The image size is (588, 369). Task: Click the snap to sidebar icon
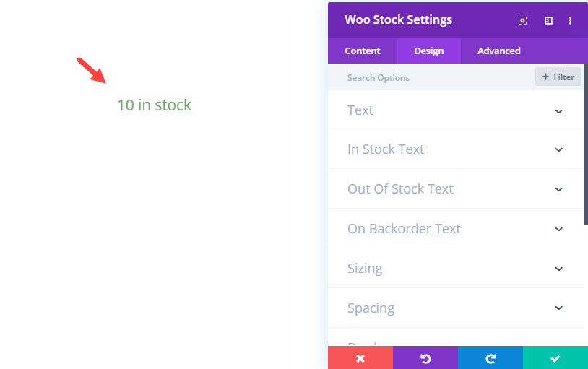click(548, 21)
